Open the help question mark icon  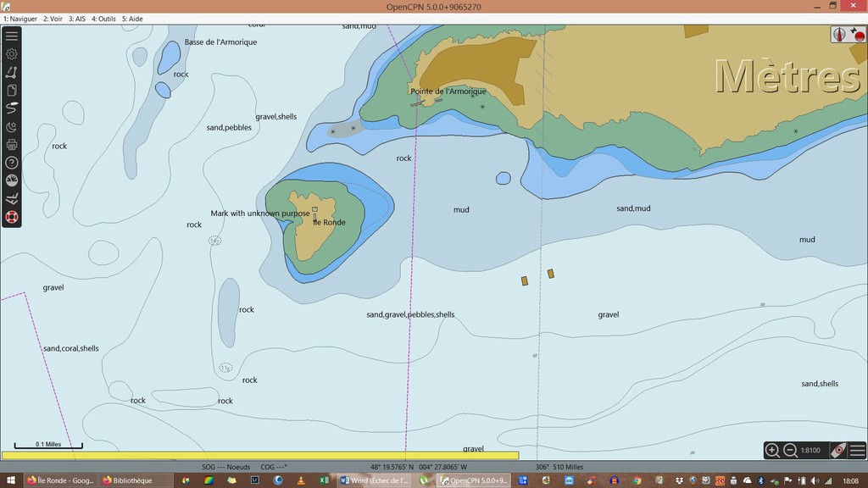[12, 163]
